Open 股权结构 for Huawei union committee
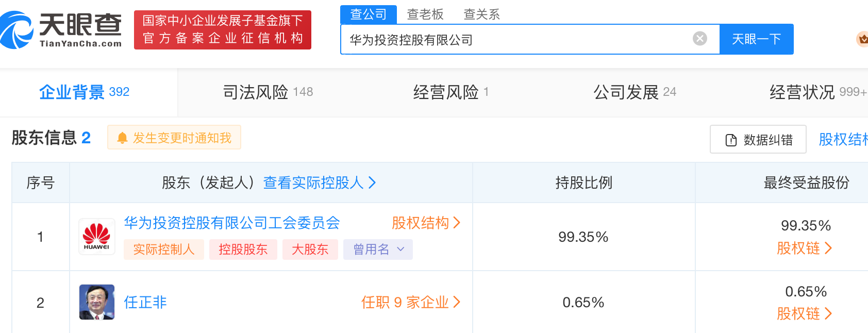868x333 pixels. tap(426, 223)
